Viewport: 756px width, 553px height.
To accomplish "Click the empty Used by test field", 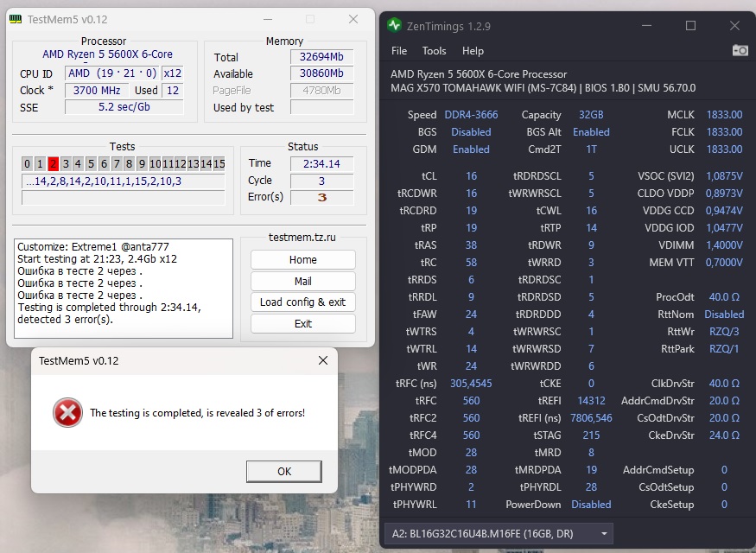I will [321, 107].
